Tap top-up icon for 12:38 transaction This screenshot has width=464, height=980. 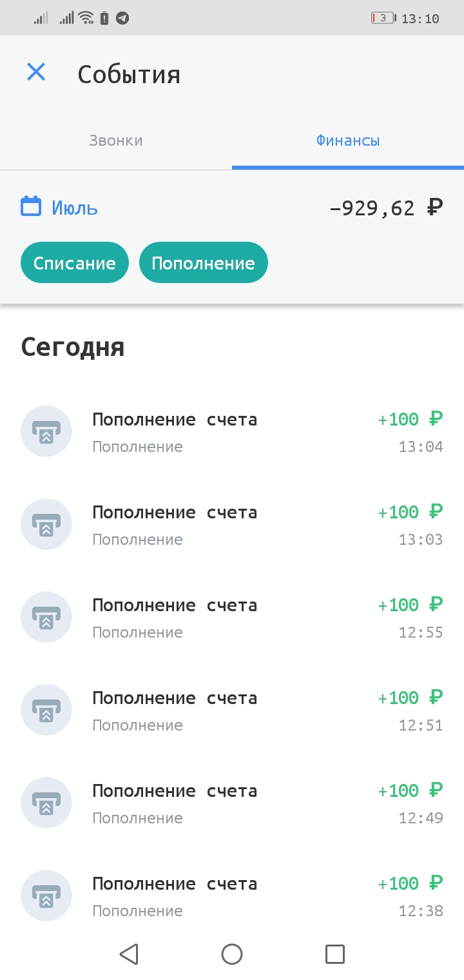pos(46,896)
